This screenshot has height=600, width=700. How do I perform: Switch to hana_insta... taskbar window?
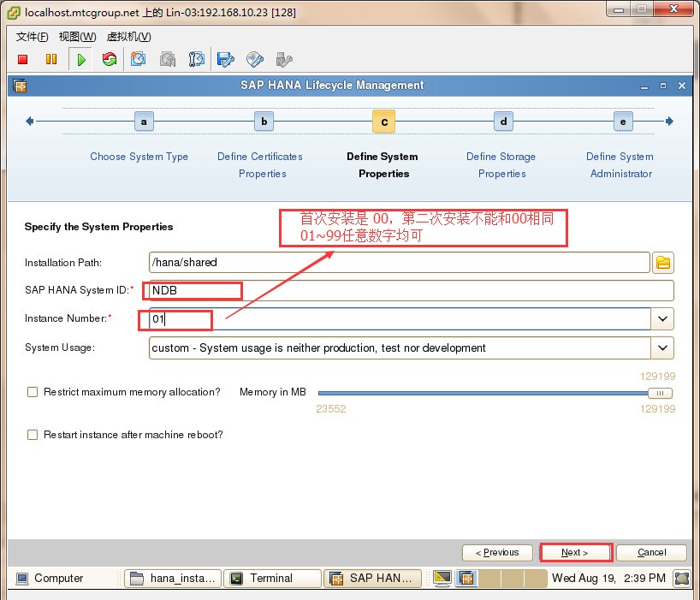[x=173, y=578]
